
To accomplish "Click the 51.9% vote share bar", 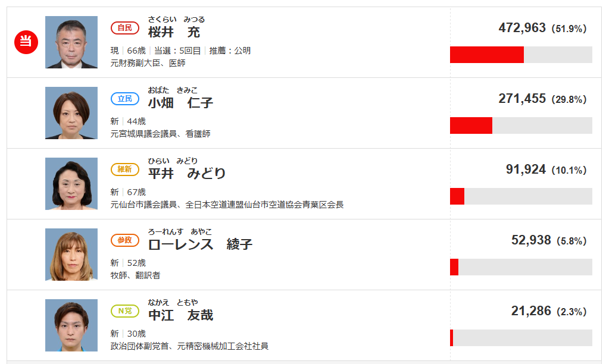I will point(521,55).
